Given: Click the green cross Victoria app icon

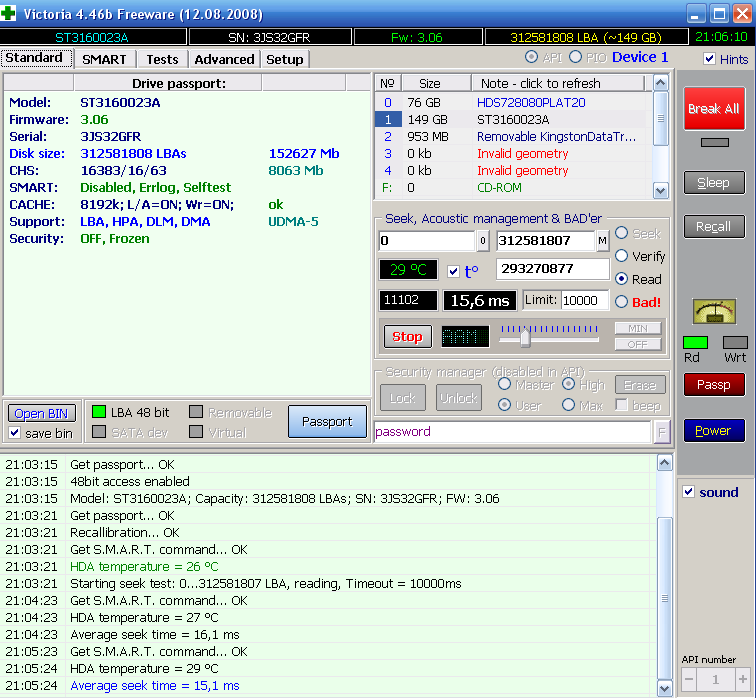Looking at the screenshot, I should pos(8,13).
